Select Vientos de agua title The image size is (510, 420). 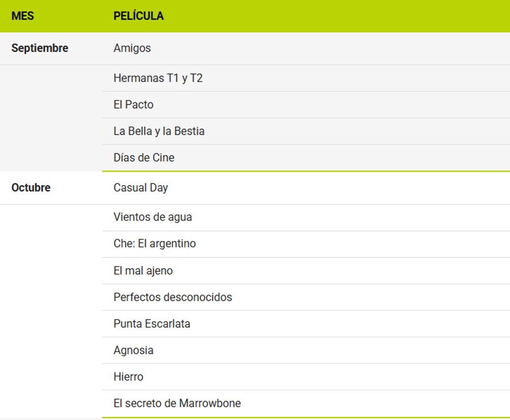[152, 217]
